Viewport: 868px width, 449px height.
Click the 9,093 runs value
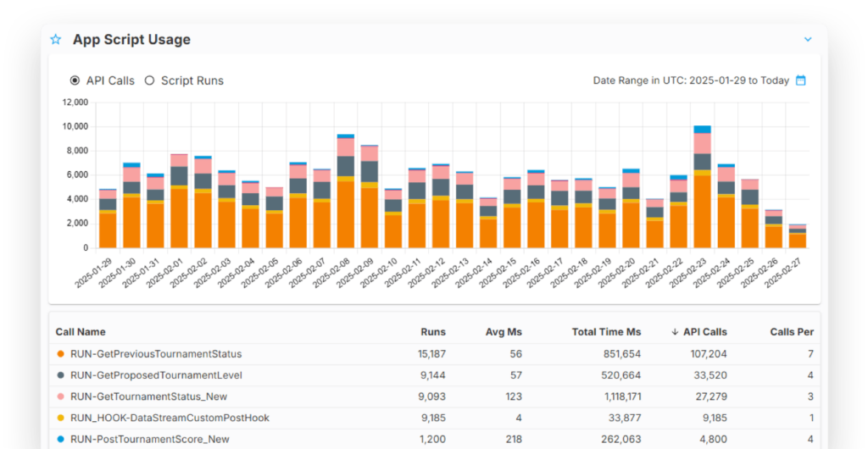[x=433, y=396]
